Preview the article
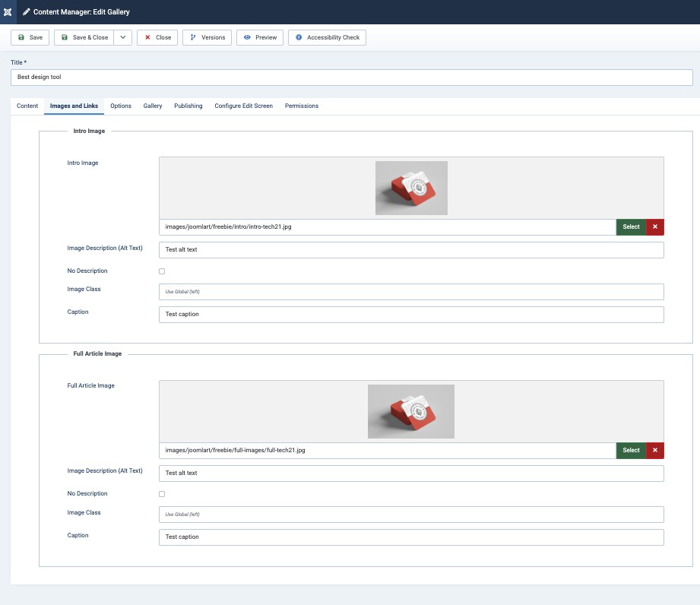700x605 pixels. (260, 37)
